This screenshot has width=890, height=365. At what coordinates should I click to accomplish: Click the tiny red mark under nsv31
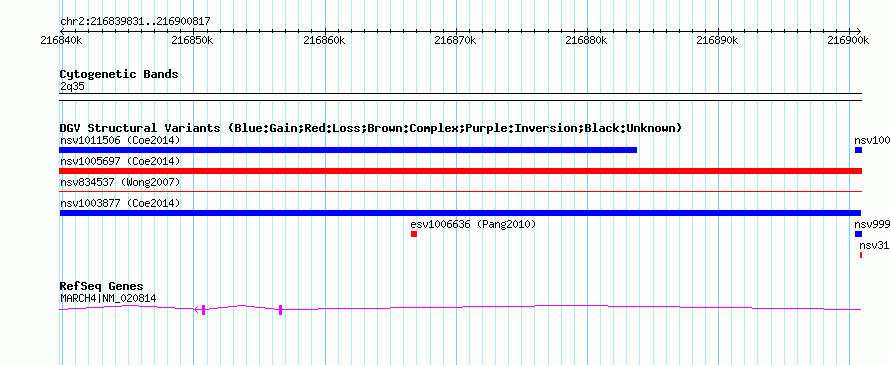tap(860, 255)
